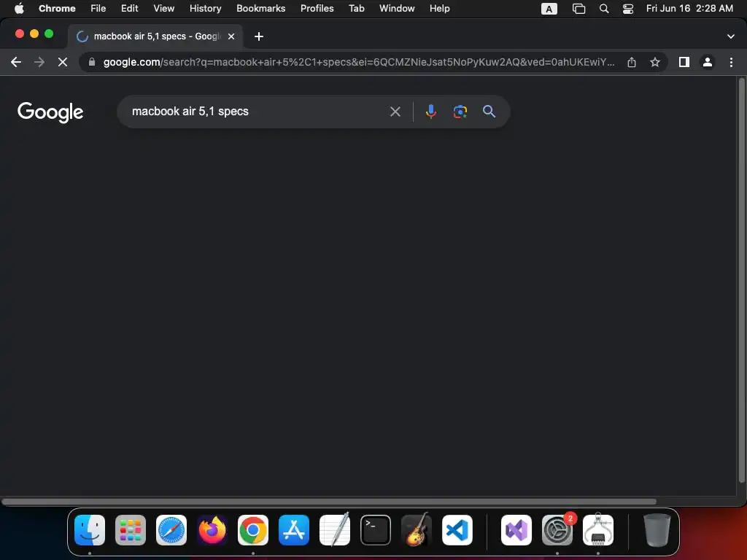
Task: Open Terminal from the dock
Action: pos(376,530)
